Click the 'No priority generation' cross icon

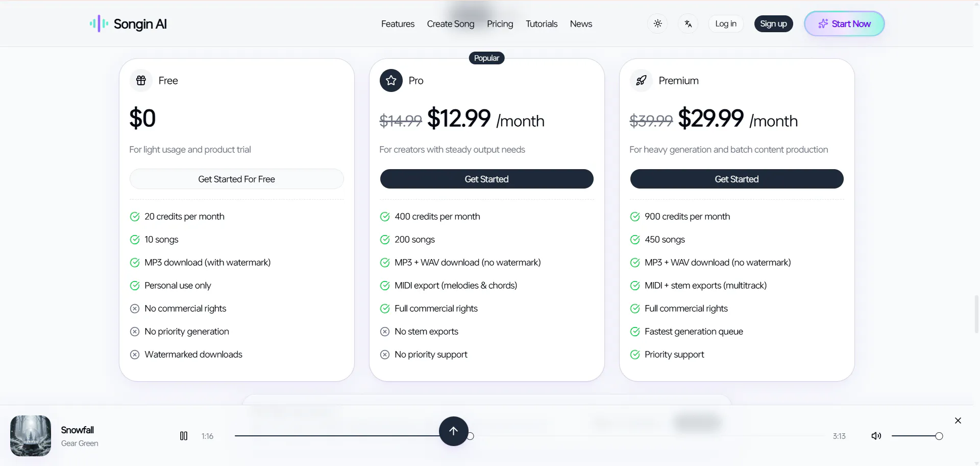[135, 332]
